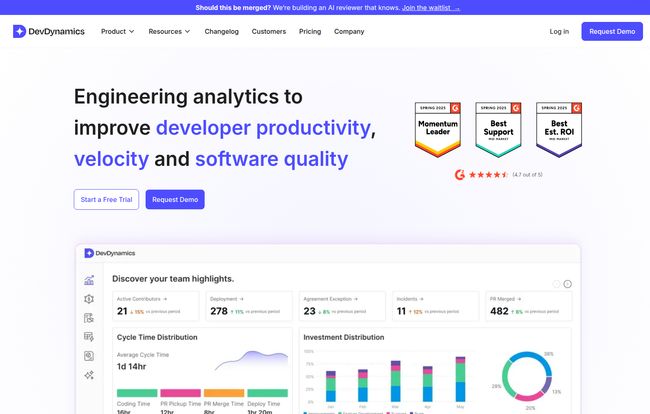Click the G2 logo beside the star rating

point(460,175)
